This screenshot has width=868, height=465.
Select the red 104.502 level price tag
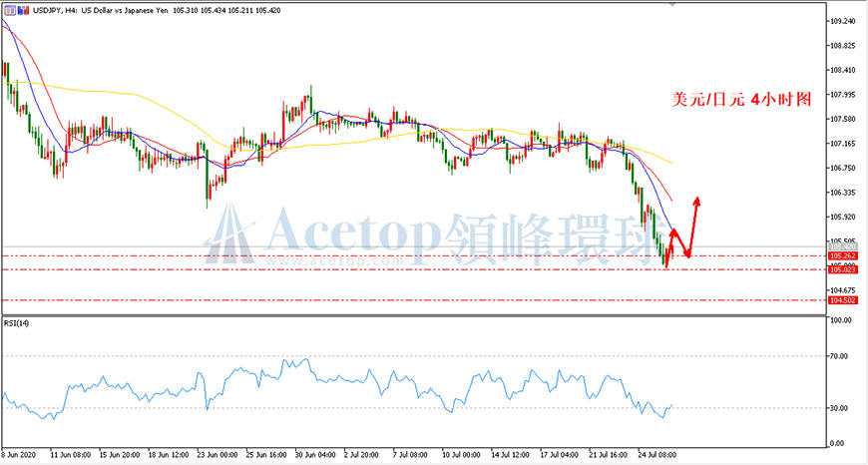pyautogui.click(x=843, y=300)
